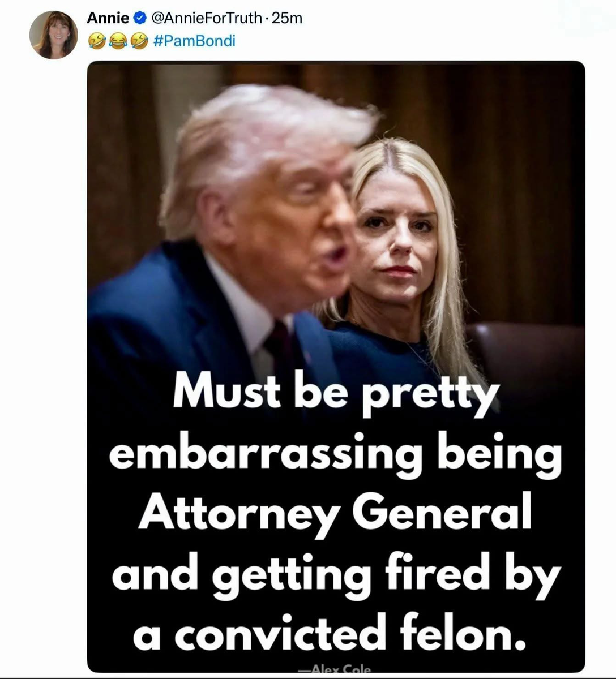Open Annie's profile picture avatar
The image size is (616, 679).
54,35
